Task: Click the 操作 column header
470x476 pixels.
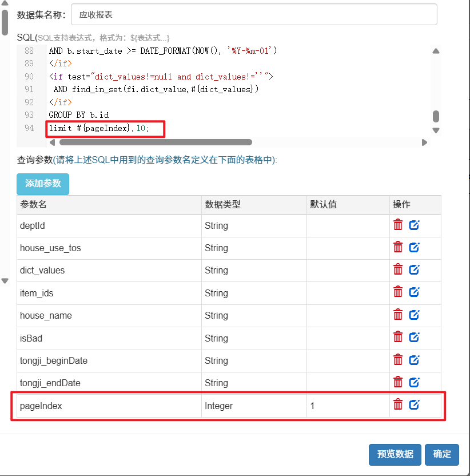Action: coord(415,205)
